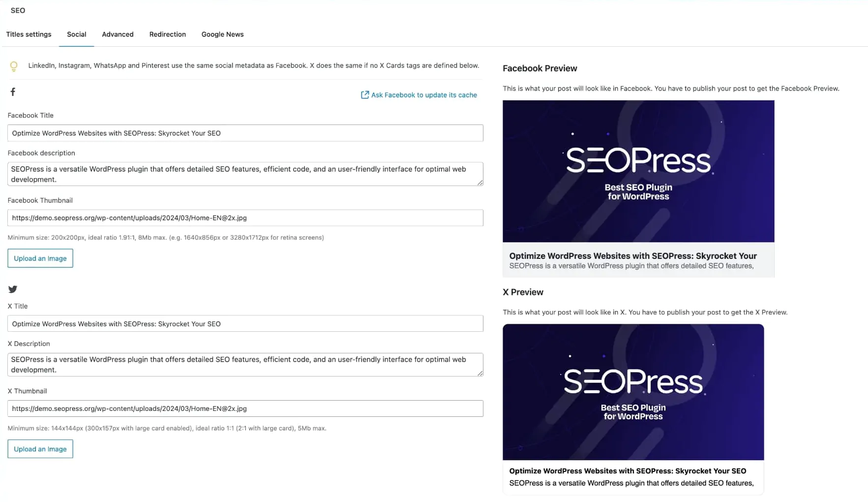Open the Advanced tab

pyautogui.click(x=118, y=34)
